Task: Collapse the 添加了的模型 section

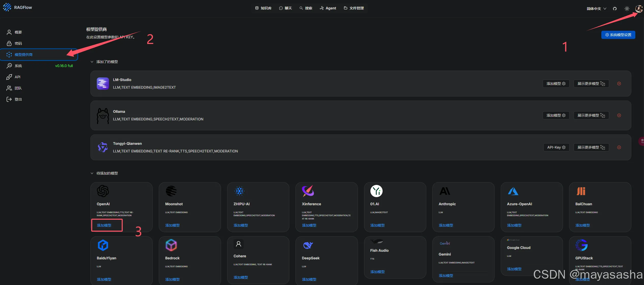Action: tap(92, 62)
